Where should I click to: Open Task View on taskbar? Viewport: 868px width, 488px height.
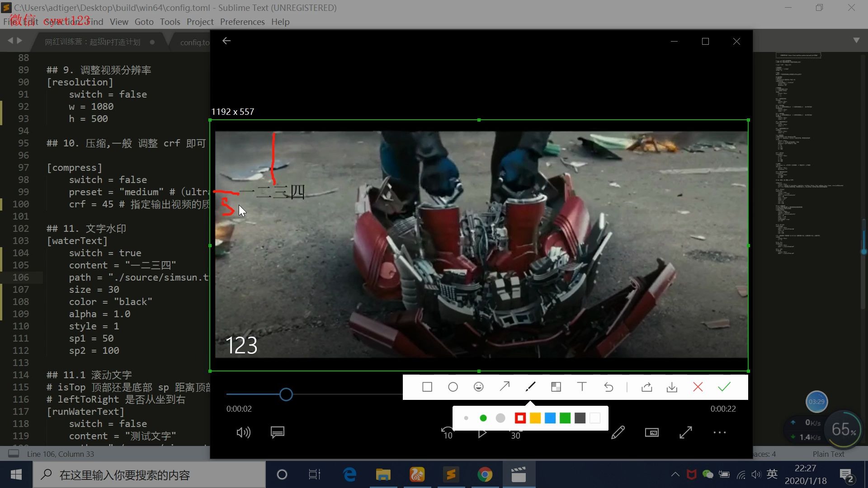(x=315, y=475)
